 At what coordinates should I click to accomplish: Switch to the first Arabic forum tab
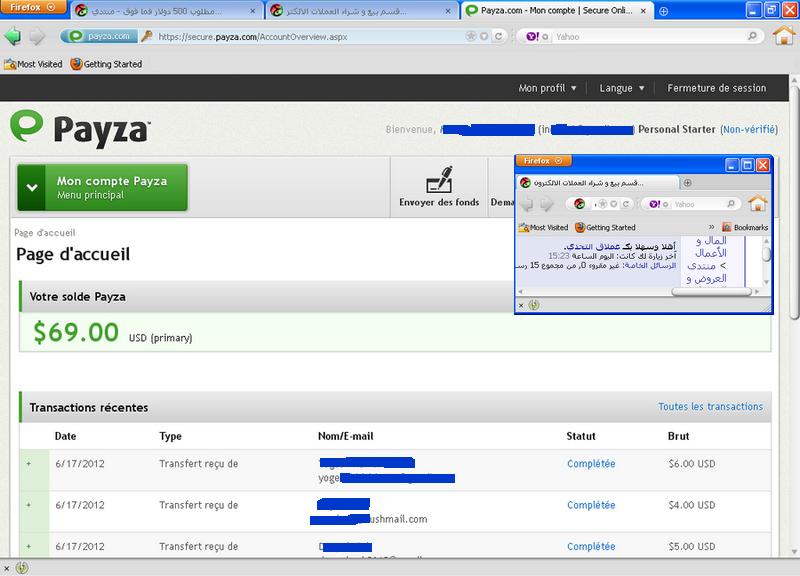coord(167,11)
